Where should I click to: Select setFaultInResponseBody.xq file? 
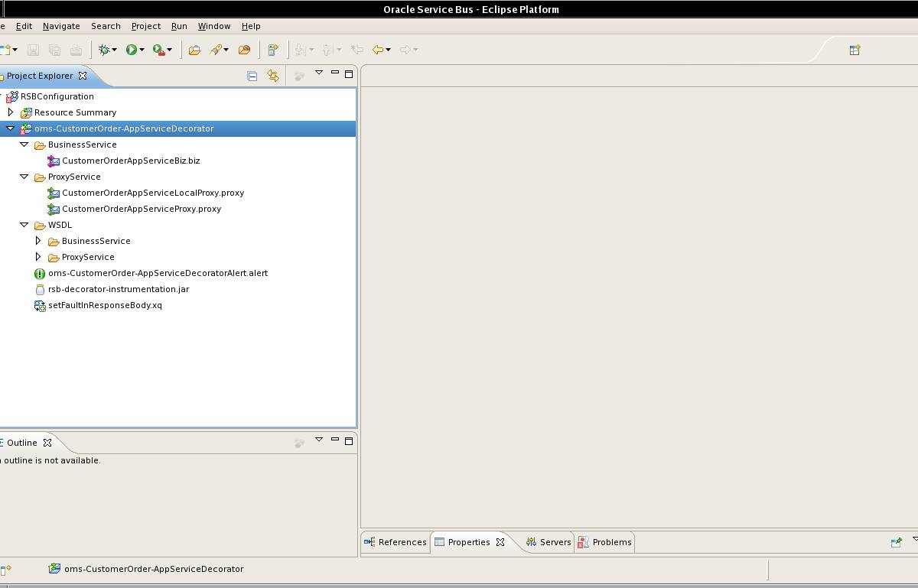pos(105,305)
